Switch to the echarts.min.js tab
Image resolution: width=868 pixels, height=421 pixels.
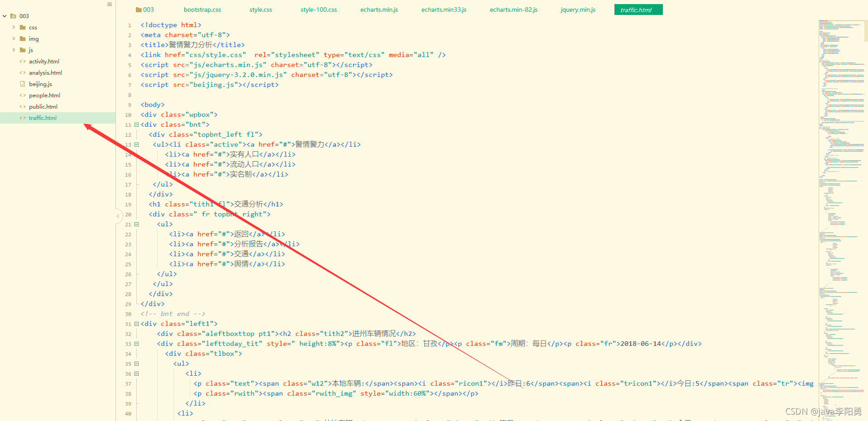tap(379, 9)
